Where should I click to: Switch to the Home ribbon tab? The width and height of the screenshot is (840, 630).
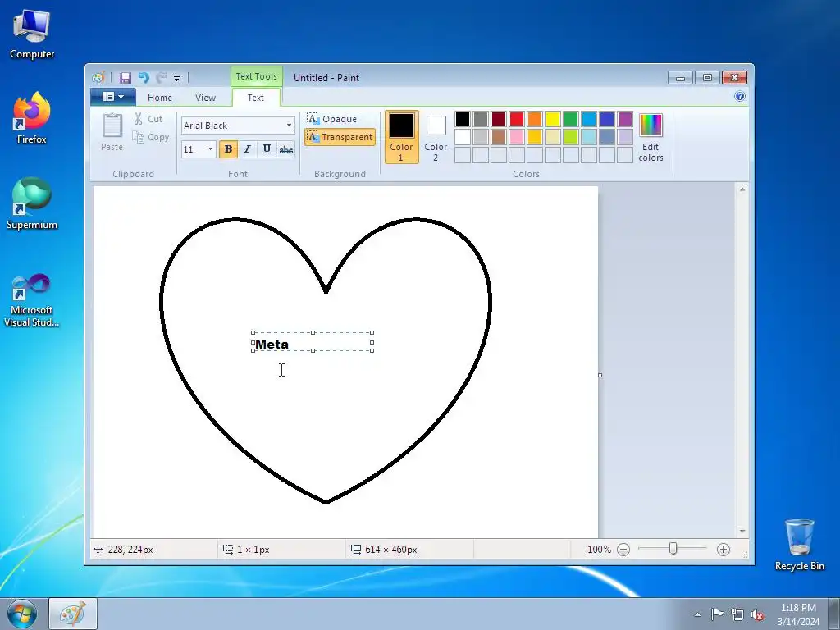(160, 98)
